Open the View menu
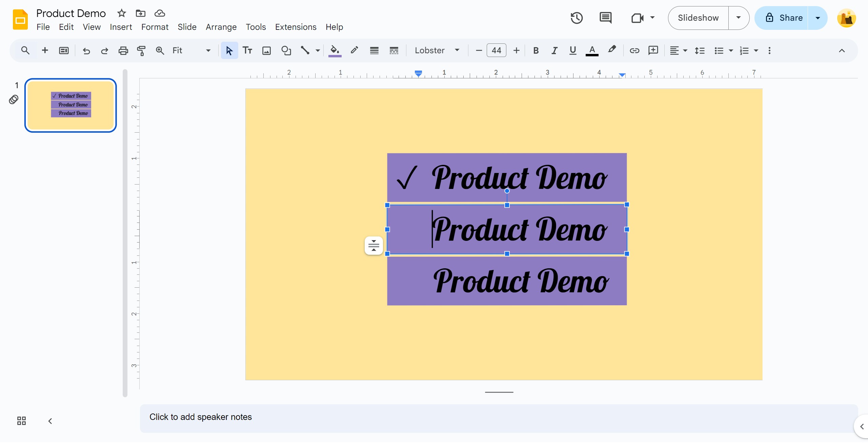The width and height of the screenshot is (868, 443). 92,27
